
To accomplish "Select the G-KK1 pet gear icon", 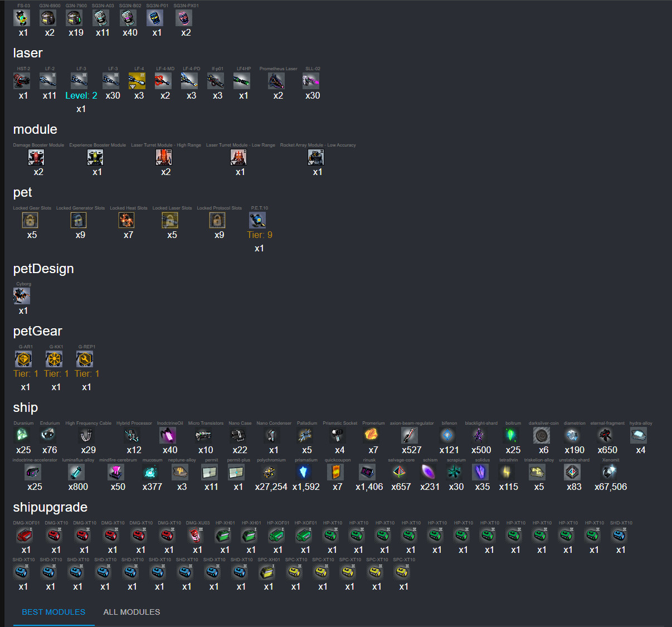I will tap(54, 359).
